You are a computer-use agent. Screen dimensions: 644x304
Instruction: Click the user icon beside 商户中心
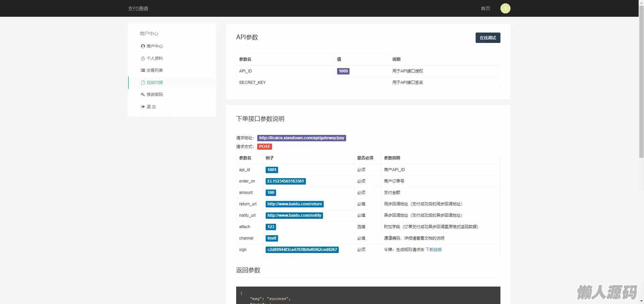pos(143,46)
